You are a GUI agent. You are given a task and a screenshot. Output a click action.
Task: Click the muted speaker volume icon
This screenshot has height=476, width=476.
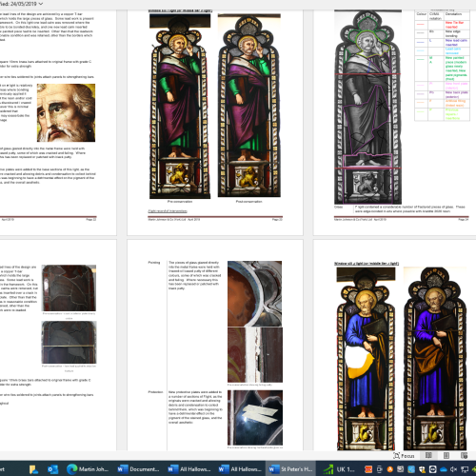(454, 469)
